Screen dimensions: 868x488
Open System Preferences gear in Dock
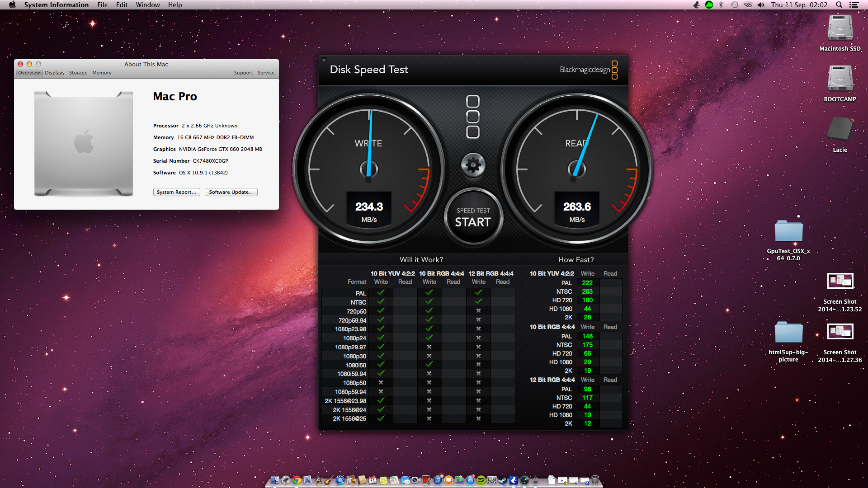click(492, 480)
